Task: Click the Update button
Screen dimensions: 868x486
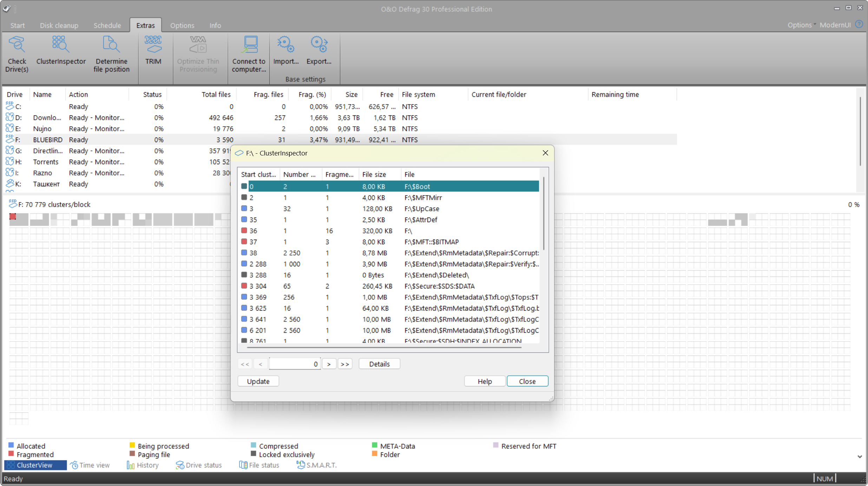Action: (x=258, y=381)
